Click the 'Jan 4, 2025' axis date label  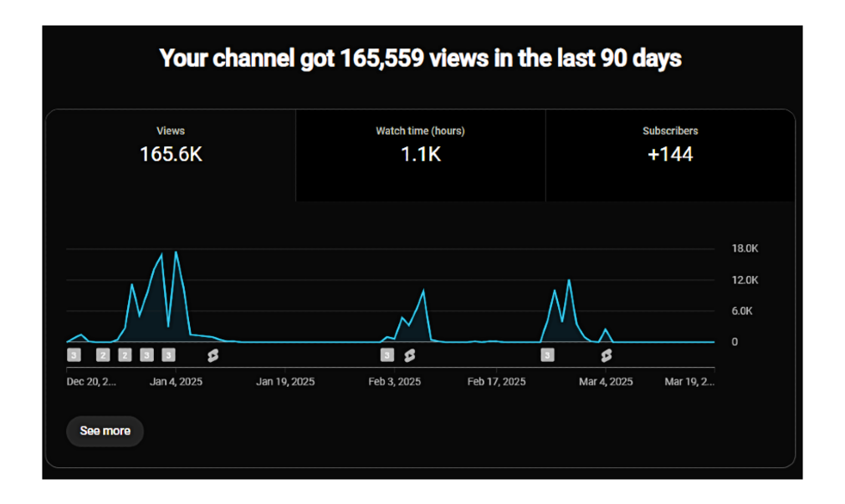point(176,382)
